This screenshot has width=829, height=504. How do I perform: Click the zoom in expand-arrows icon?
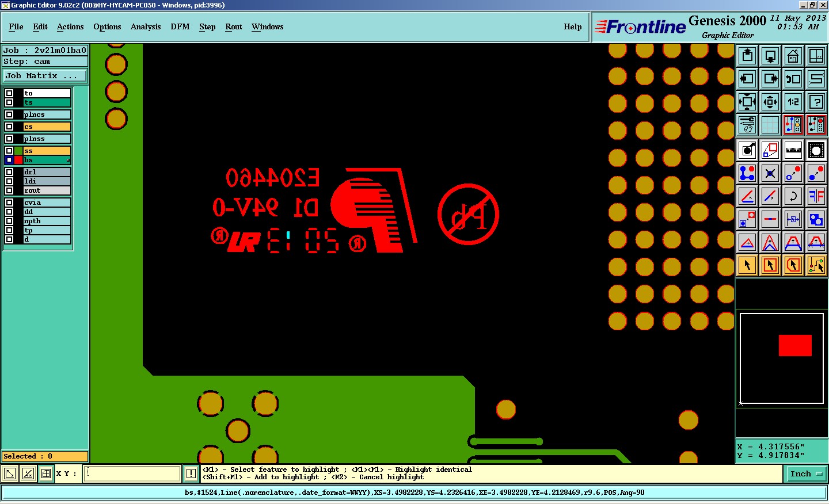point(747,102)
